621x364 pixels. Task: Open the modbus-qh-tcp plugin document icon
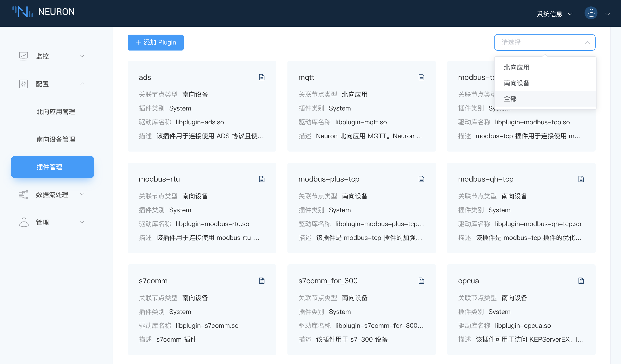pos(581,179)
